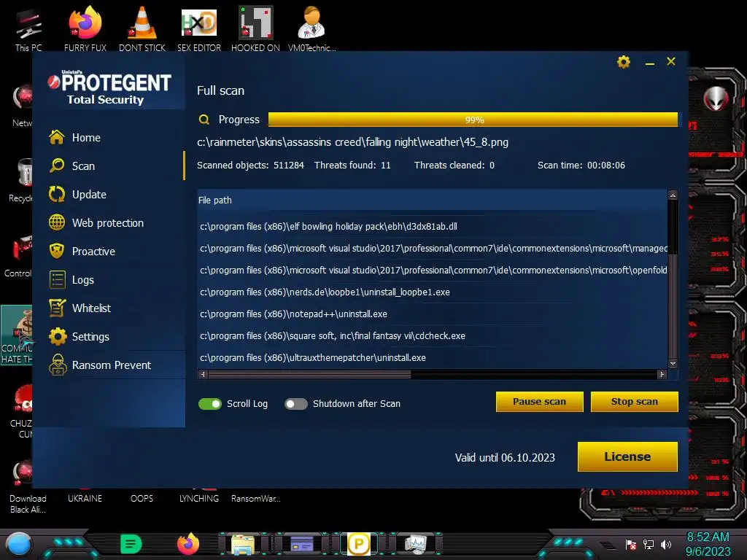Select the visual studio openfold threat row
The height and width of the screenshot is (560, 747).
click(433, 271)
